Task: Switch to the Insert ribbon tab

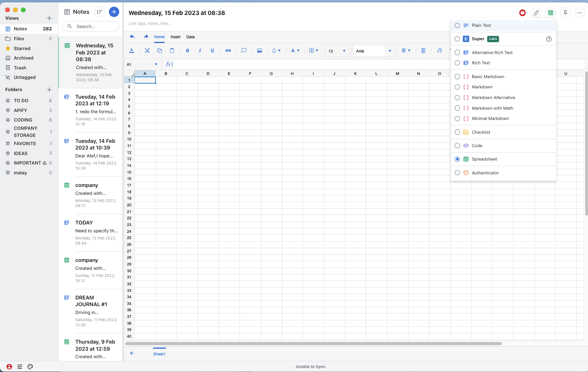Action: pos(175,37)
